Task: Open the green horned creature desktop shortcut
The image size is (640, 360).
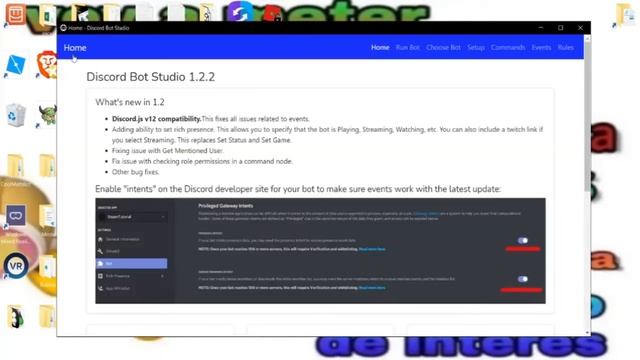Action: click(x=47, y=116)
